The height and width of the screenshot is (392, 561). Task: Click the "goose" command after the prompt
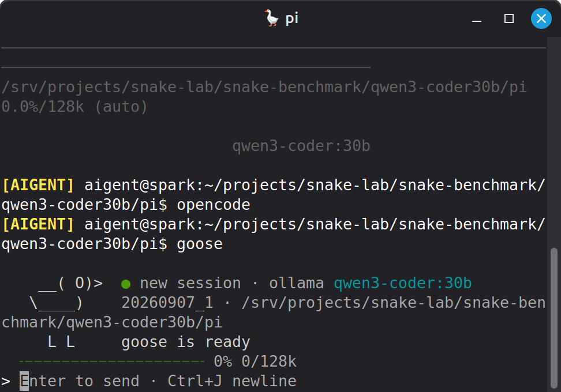[x=200, y=244]
